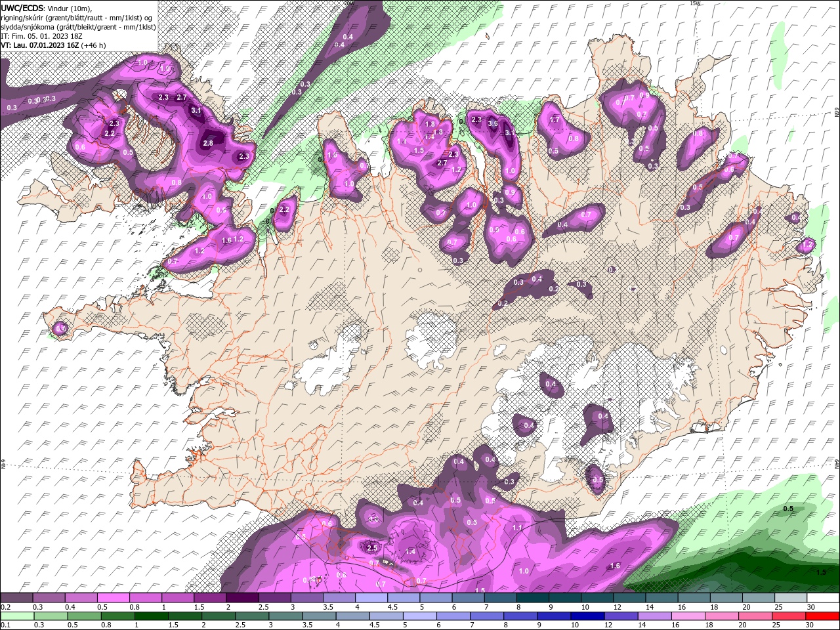This screenshot has width=840, height=630.
Task: Pick the 12 indigo rain legend swatch
Action: 621,616
